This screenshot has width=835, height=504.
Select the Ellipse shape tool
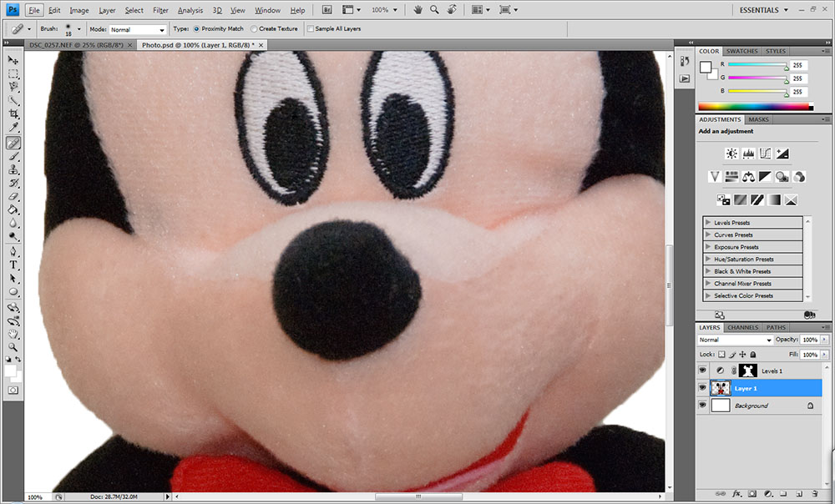13,292
